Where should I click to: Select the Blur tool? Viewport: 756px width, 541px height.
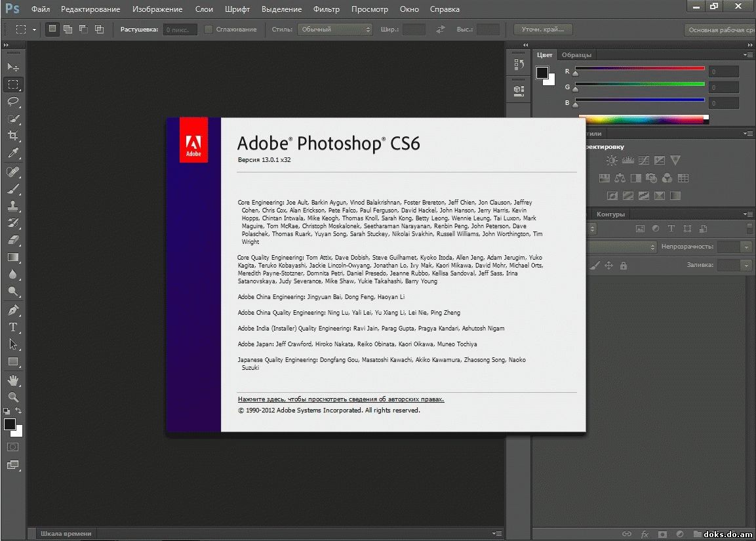[x=13, y=274]
